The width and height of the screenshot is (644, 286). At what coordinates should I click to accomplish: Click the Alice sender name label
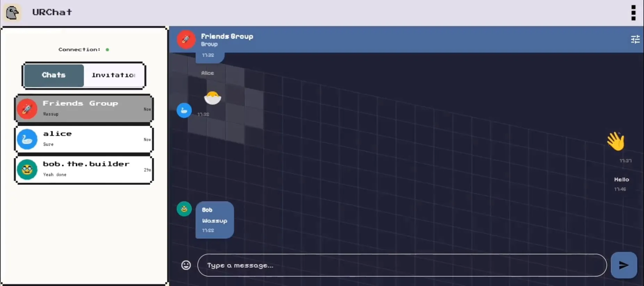208,73
